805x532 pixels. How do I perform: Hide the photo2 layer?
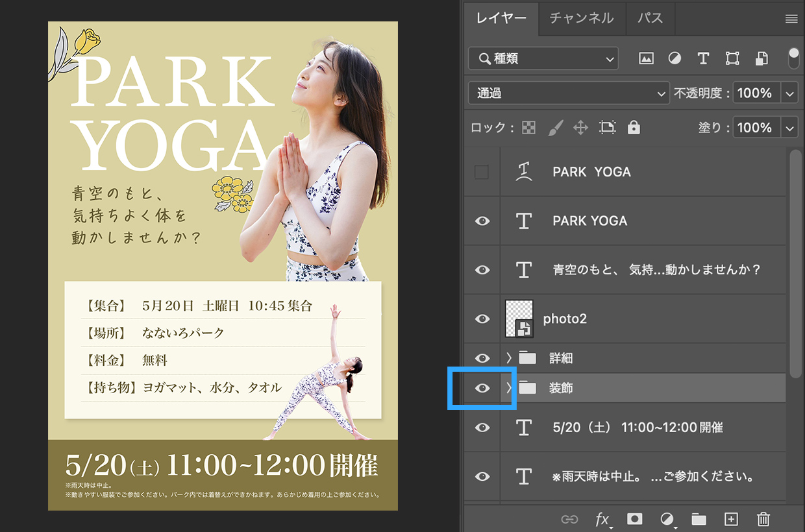click(482, 319)
